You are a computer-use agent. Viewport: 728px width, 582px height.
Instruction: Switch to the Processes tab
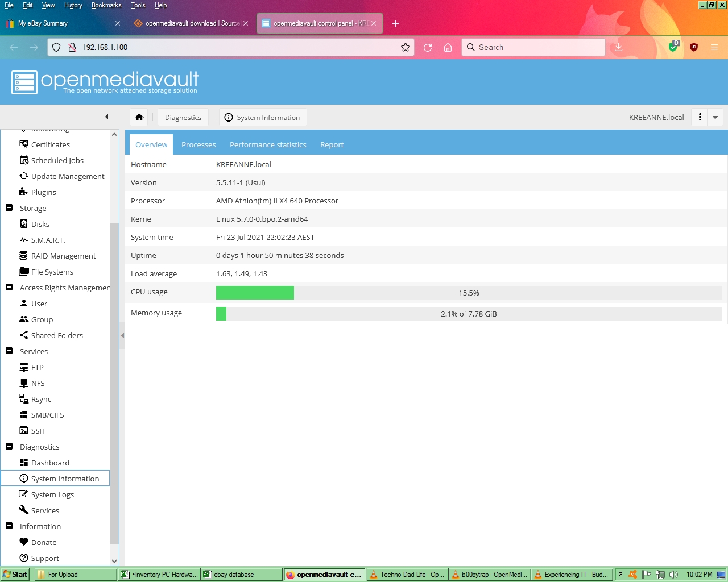tap(198, 144)
